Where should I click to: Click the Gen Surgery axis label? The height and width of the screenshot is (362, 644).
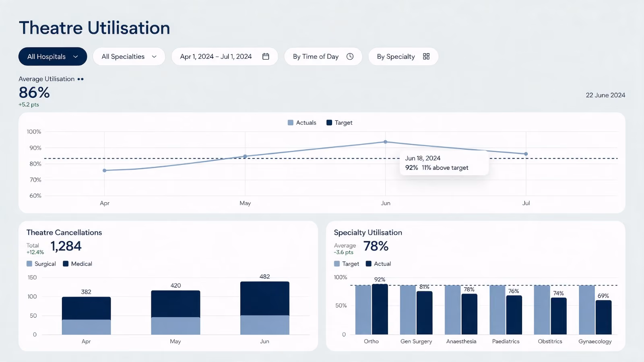coord(416,341)
